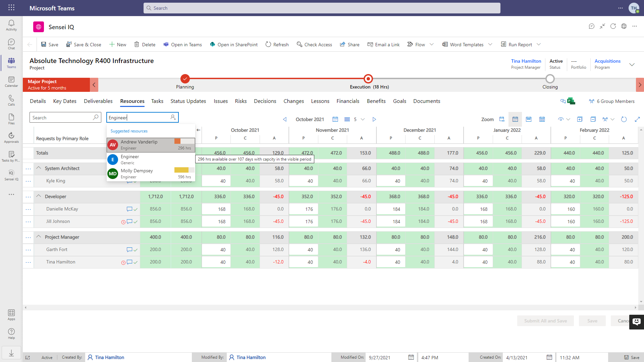Click Submit All and Save button
The height and width of the screenshot is (362, 644).
[x=545, y=321]
